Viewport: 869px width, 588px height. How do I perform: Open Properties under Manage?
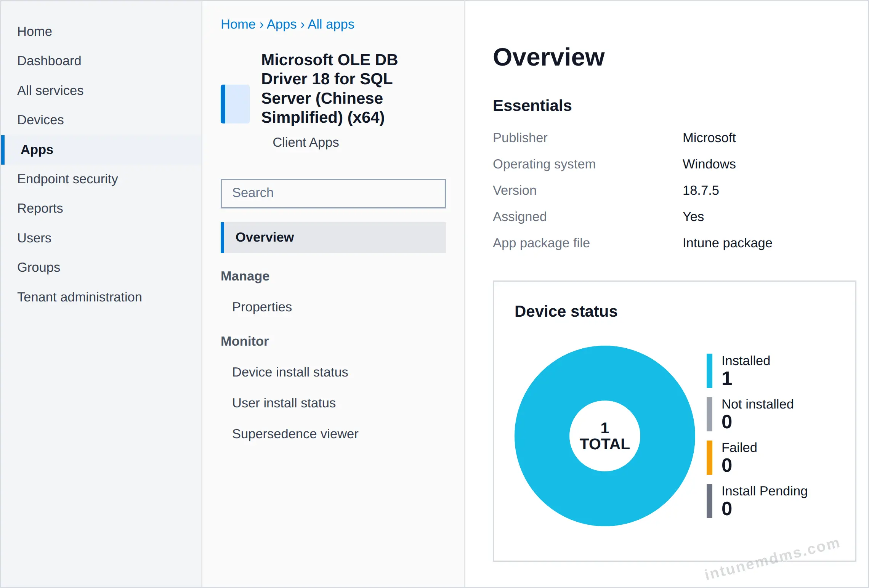[x=262, y=307]
